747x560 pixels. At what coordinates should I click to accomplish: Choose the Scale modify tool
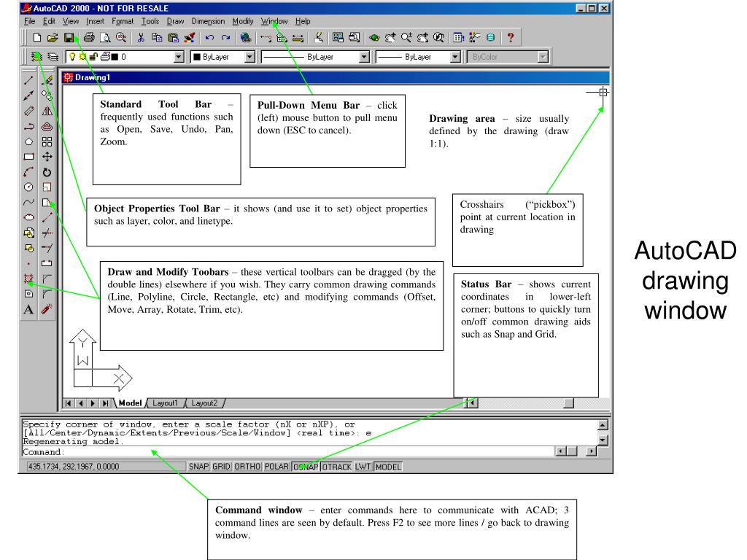[x=47, y=187]
